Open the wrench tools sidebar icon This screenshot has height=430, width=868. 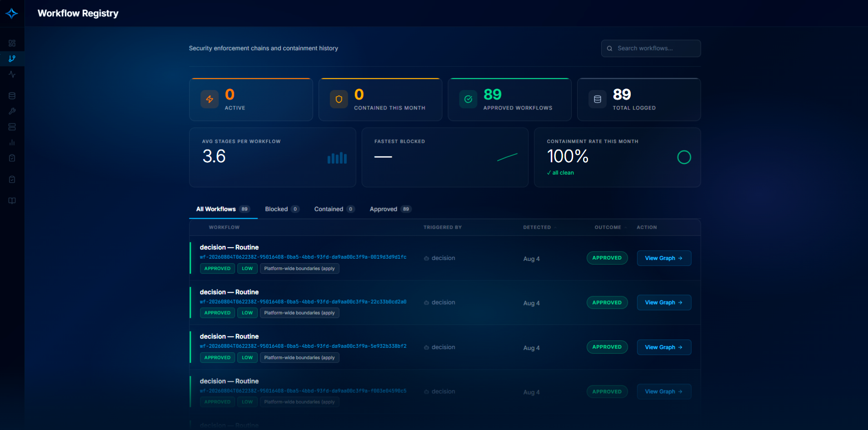12,111
